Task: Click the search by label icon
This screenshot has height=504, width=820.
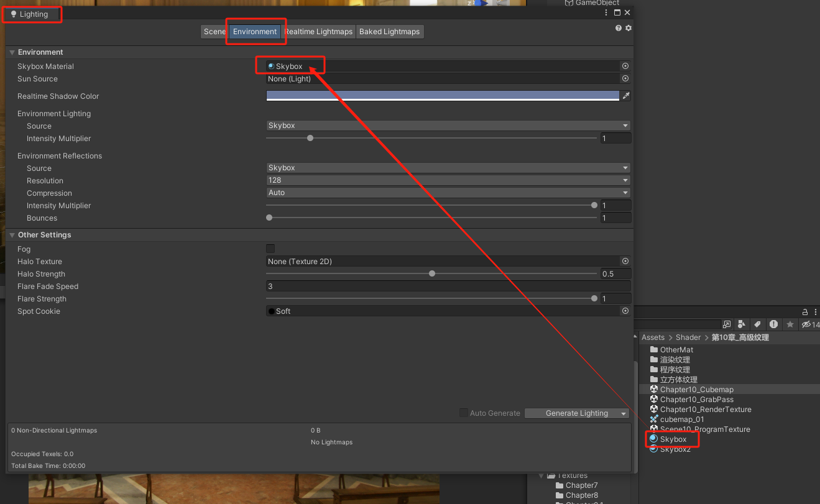Action: [757, 324]
